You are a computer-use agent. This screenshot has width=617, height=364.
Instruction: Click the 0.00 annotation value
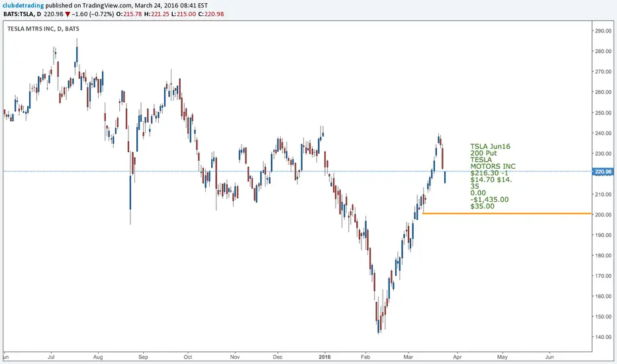[478, 193]
